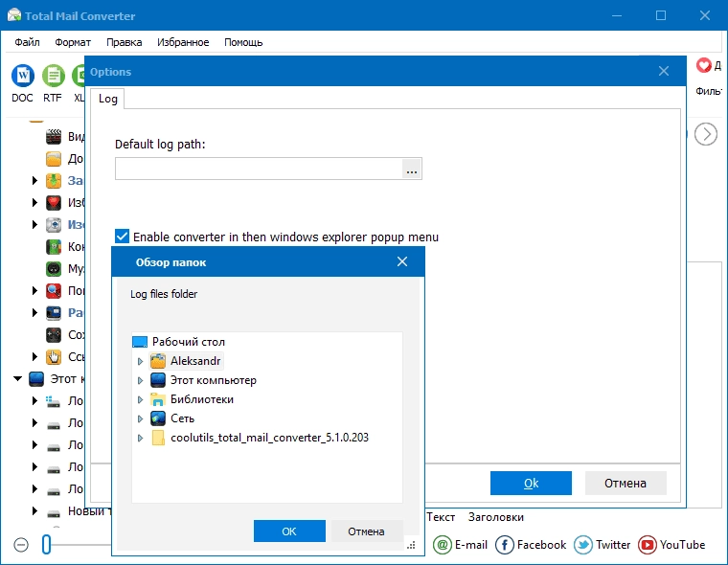Open the E-mail contact icon

(443, 545)
